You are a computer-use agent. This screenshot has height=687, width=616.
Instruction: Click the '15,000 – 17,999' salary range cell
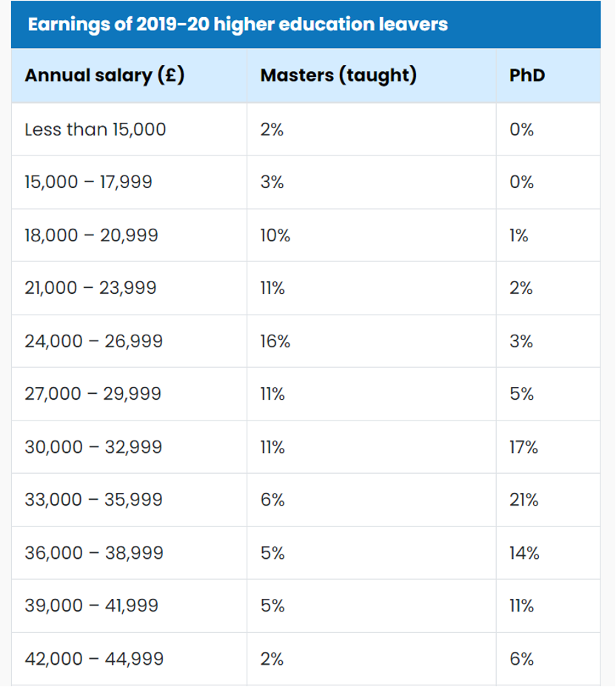[130, 182]
